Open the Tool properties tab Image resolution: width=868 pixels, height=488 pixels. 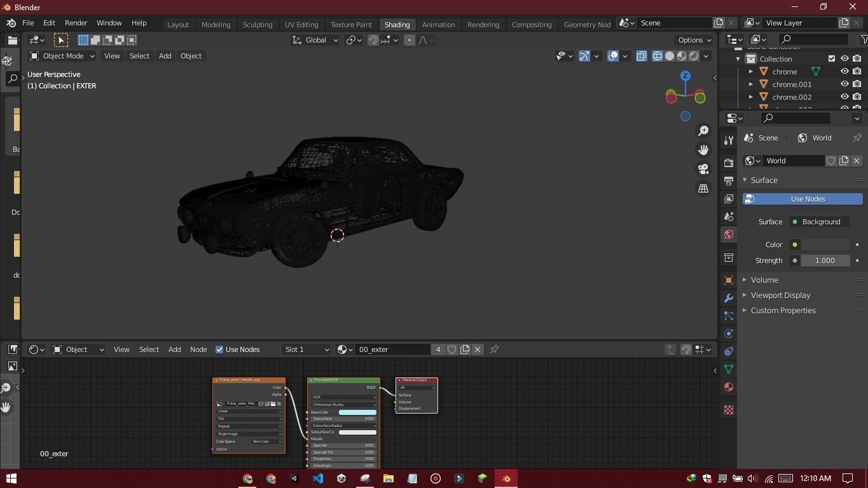tap(729, 140)
